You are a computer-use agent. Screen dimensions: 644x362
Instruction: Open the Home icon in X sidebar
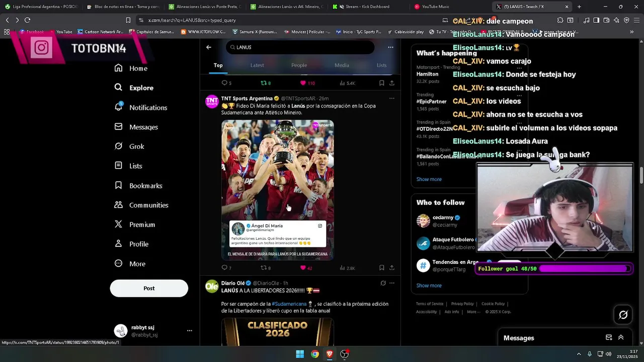[118, 68]
